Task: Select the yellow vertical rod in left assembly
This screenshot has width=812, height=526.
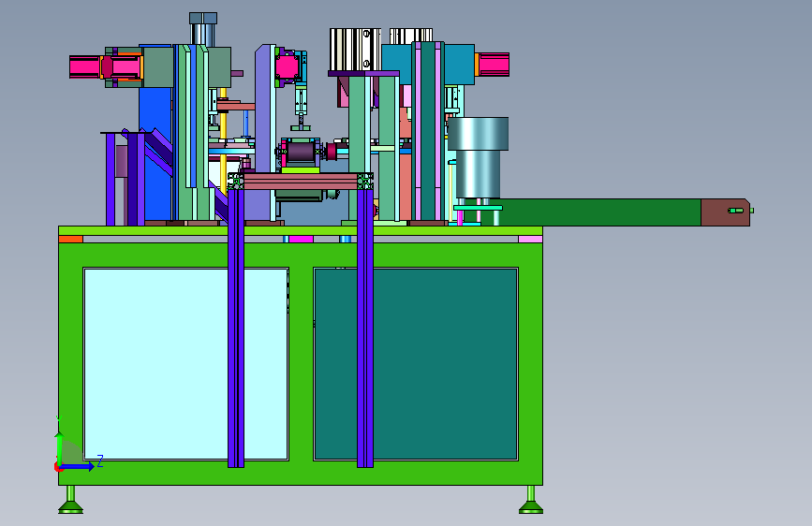Action: 223,139
